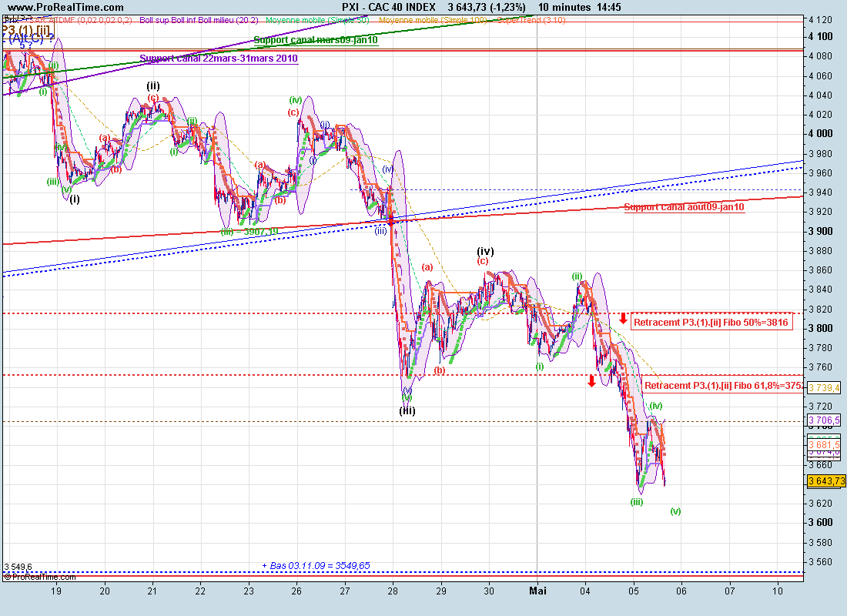Click the Mai month label on the date axis

537,591
